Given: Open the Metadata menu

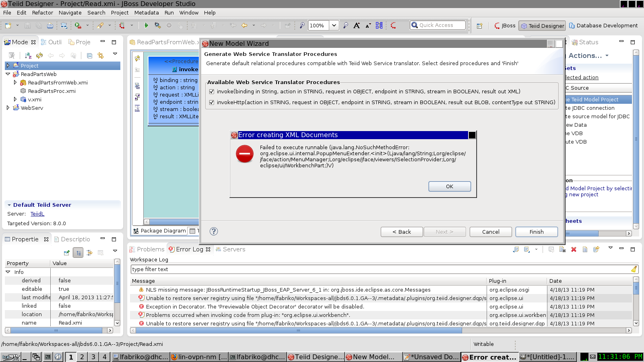Looking at the screenshot, I should tap(147, 12).
